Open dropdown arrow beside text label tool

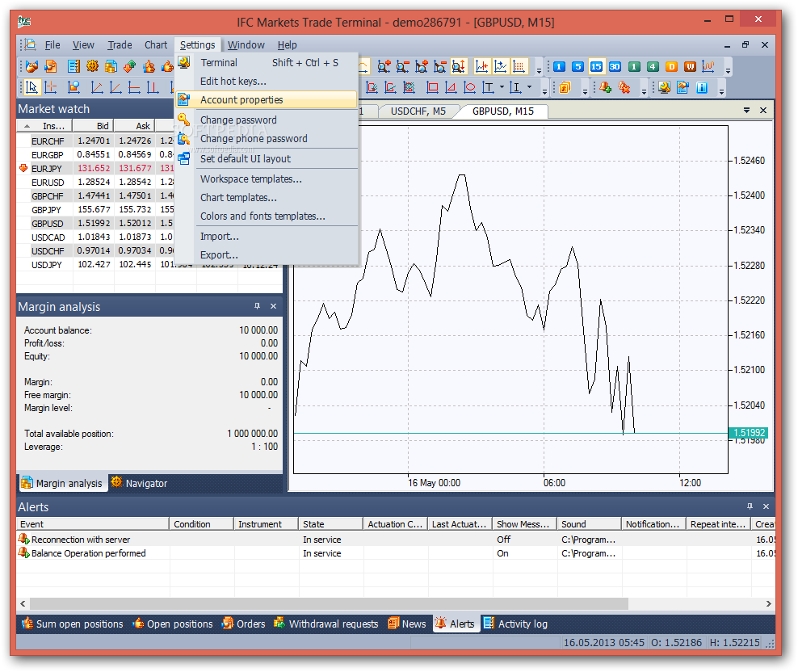coord(502,87)
